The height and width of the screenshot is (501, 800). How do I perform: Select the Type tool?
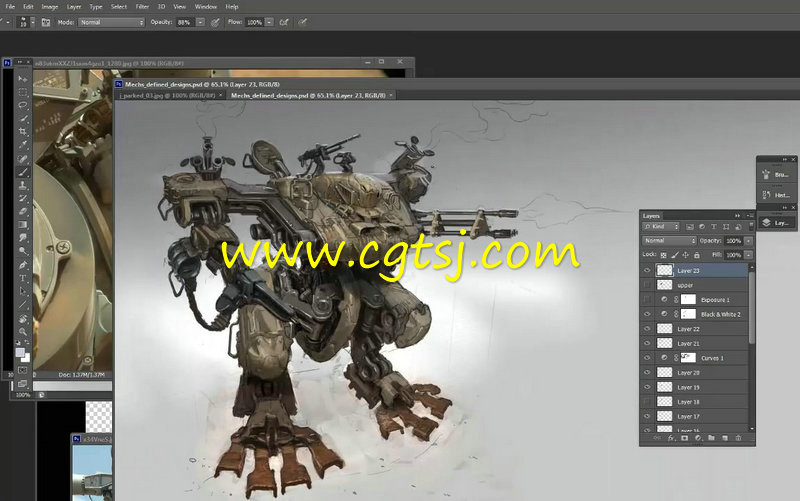point(22,278)
